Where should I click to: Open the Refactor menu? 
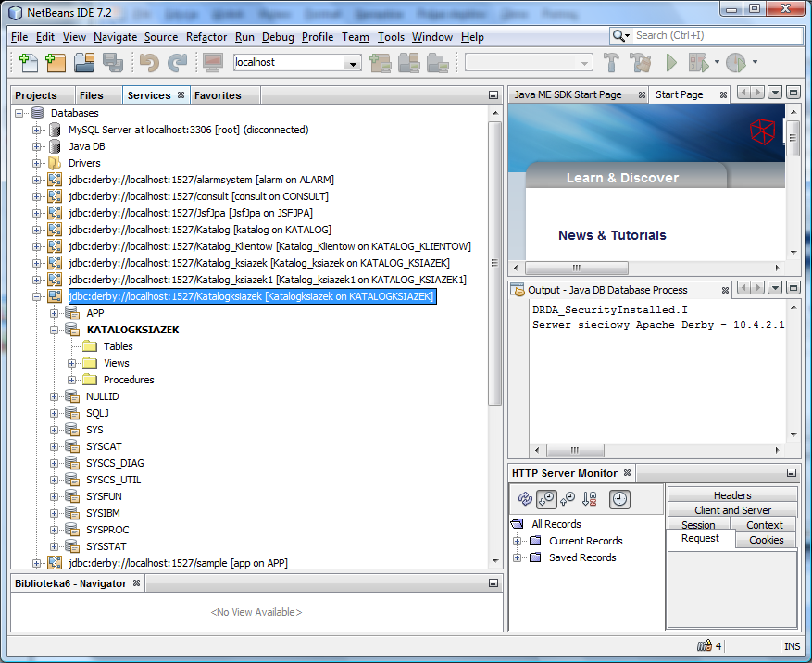coord(206,37)
